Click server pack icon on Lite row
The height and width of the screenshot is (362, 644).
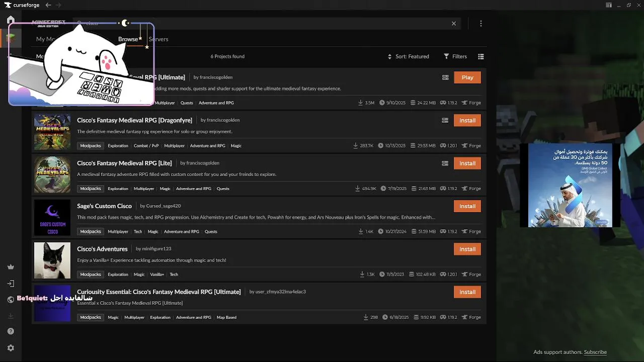(445, 163)
